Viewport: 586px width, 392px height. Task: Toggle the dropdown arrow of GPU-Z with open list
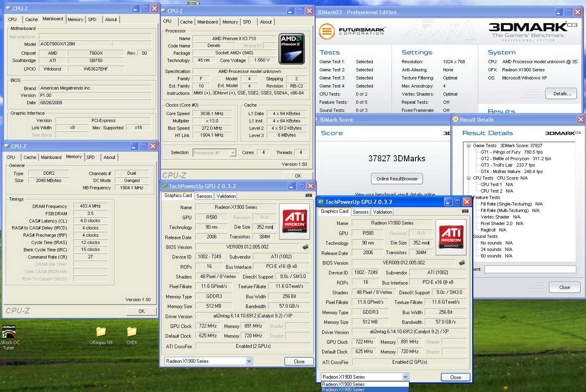(405, 377)
